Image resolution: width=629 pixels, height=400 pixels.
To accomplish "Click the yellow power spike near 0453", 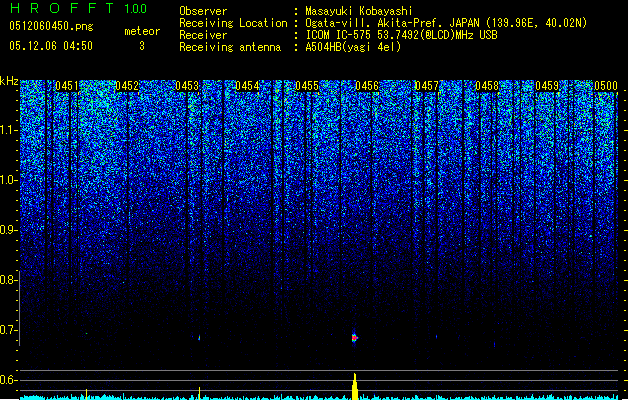I will click(199, 393).
